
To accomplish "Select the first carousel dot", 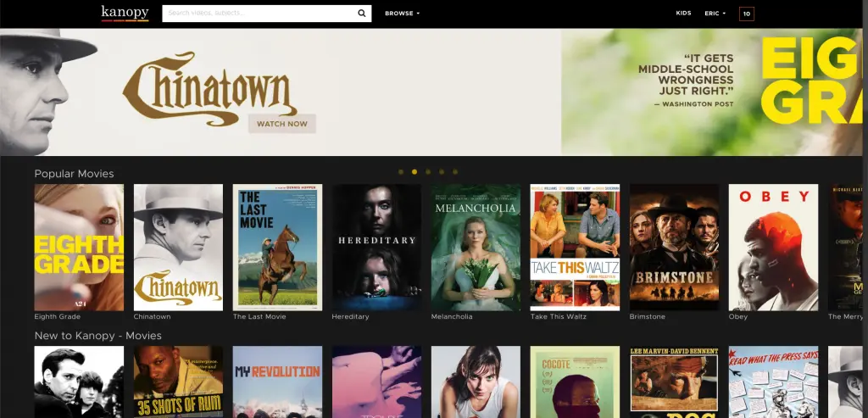I will point(401,171).
